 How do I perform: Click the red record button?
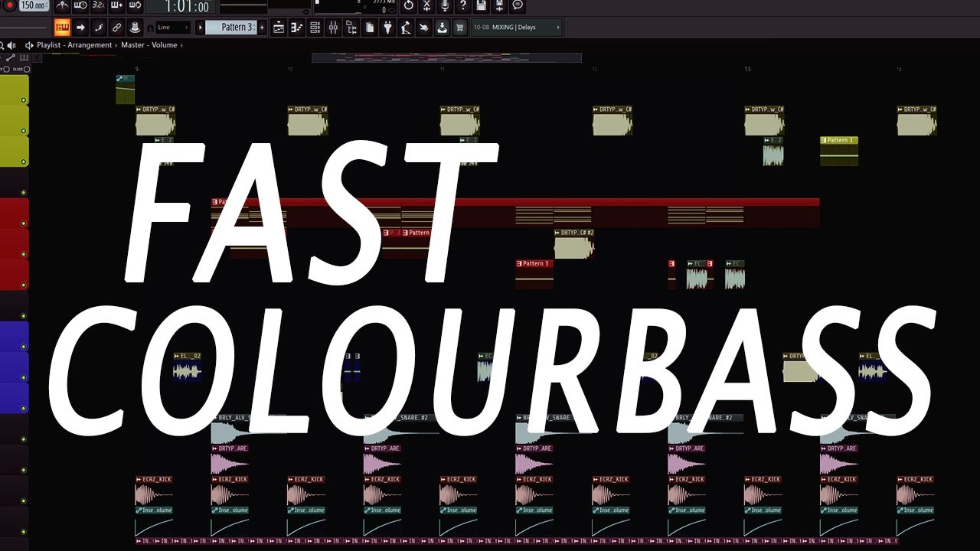(x=8, y=5)
